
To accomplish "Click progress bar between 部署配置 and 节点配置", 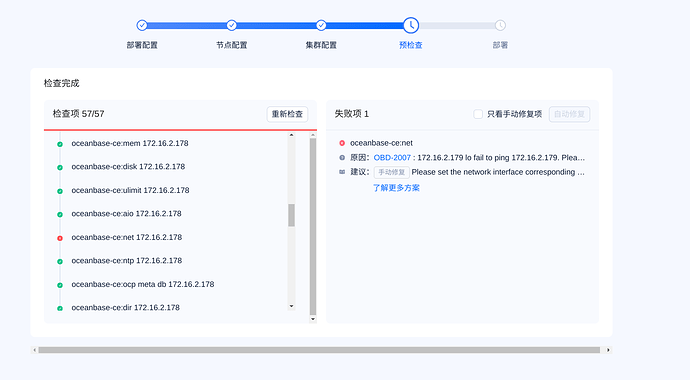I will [x=187, y=26].
